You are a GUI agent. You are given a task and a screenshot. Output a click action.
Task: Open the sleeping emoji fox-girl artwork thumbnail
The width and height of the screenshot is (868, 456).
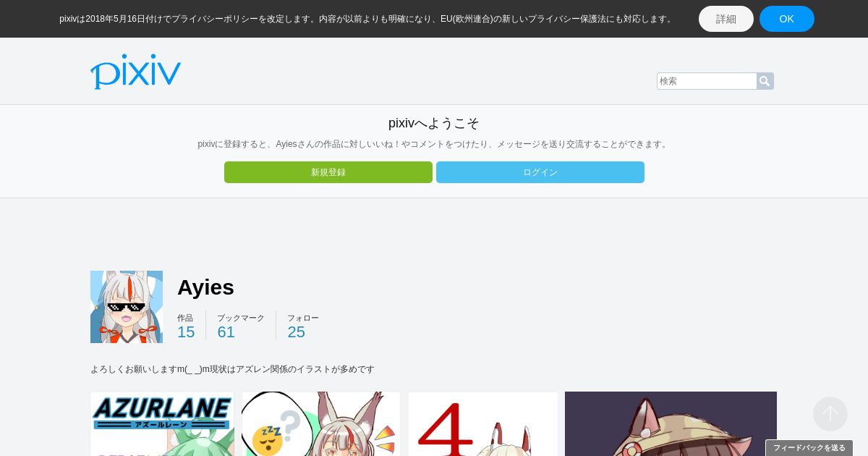click(x=321, y=424)
